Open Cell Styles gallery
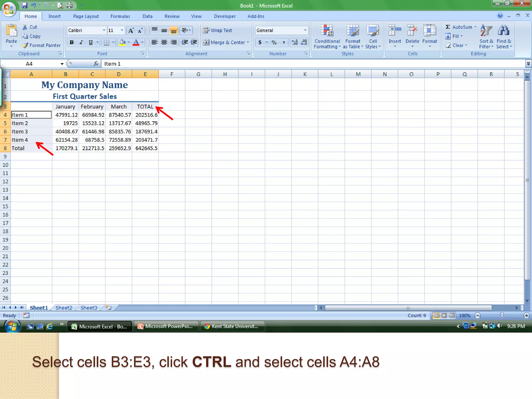 (373, 37)
